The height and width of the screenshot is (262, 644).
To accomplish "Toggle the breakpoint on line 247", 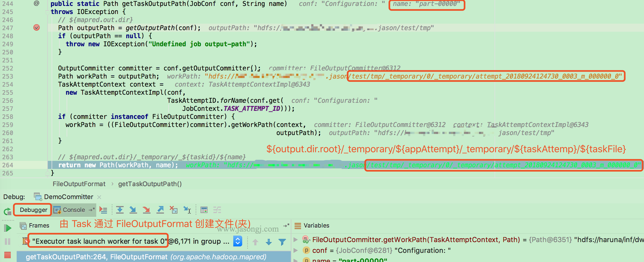I will (x=37, y=27).
